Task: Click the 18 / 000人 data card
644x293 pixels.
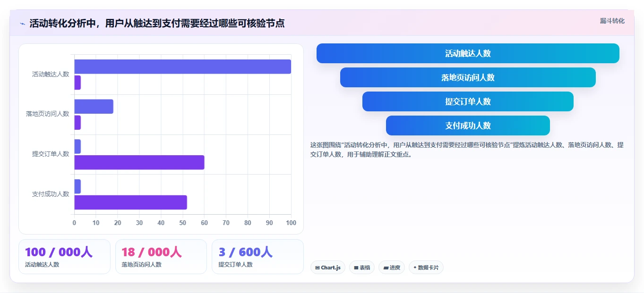Action: point(161,257)
